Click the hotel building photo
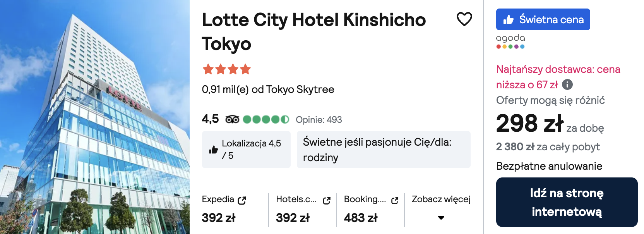This screenshot has height=234, width=644. (x=95, y=117)
